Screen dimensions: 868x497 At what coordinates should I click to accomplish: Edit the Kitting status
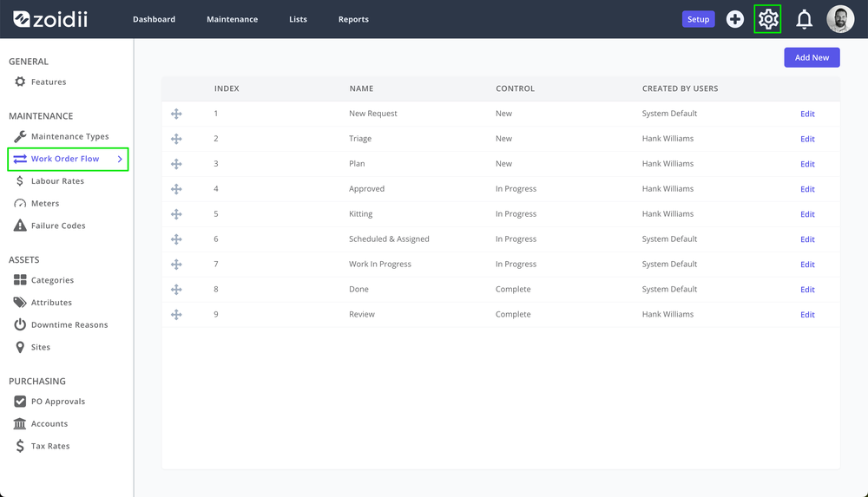807,214
